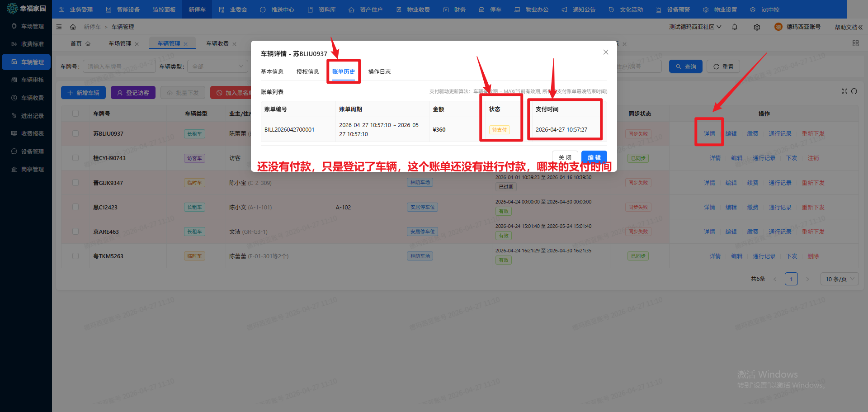Switch to the 操作日志 tab in the dialog
Viewport: 868px width, 412px height.
[x=379, y=71]
